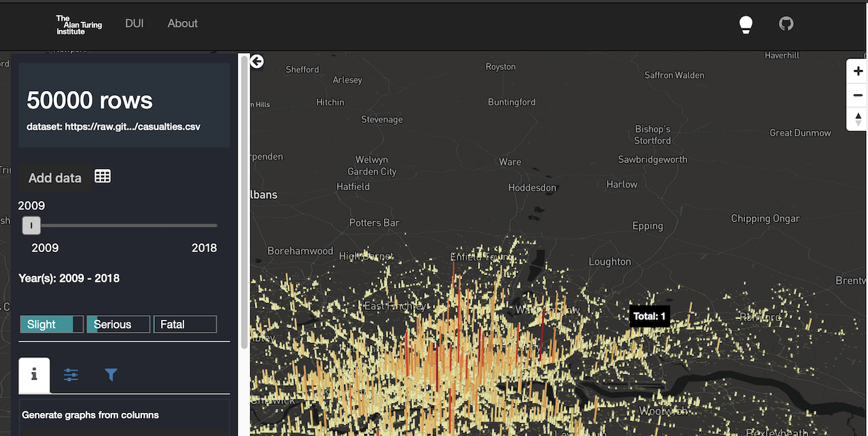
Task: Click the dataset casualties.csv URL text
Action: [x=114, y=126]
